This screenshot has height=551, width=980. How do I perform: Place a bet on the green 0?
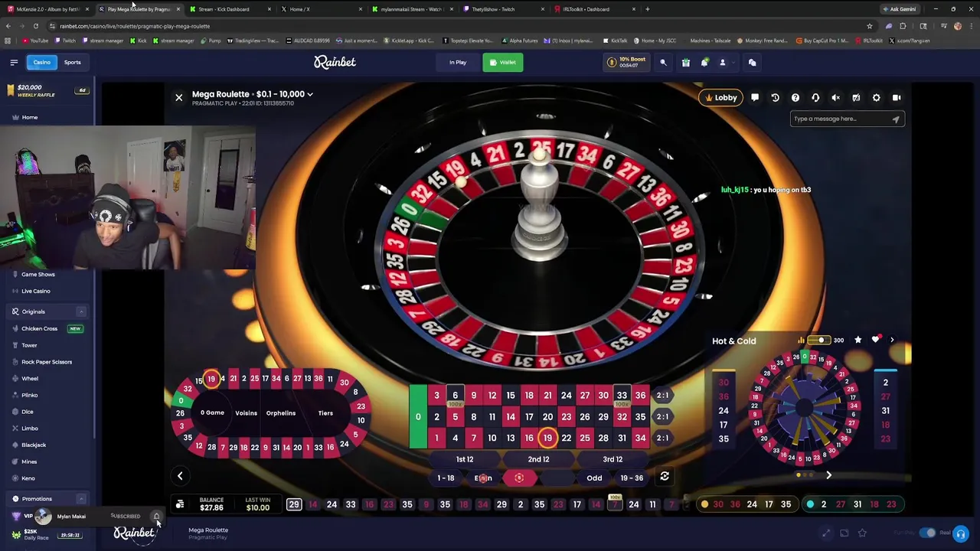pos(418,417)
